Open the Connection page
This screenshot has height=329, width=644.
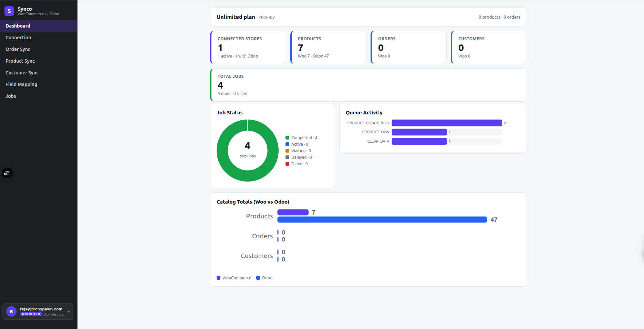click(x=39, y=38)
